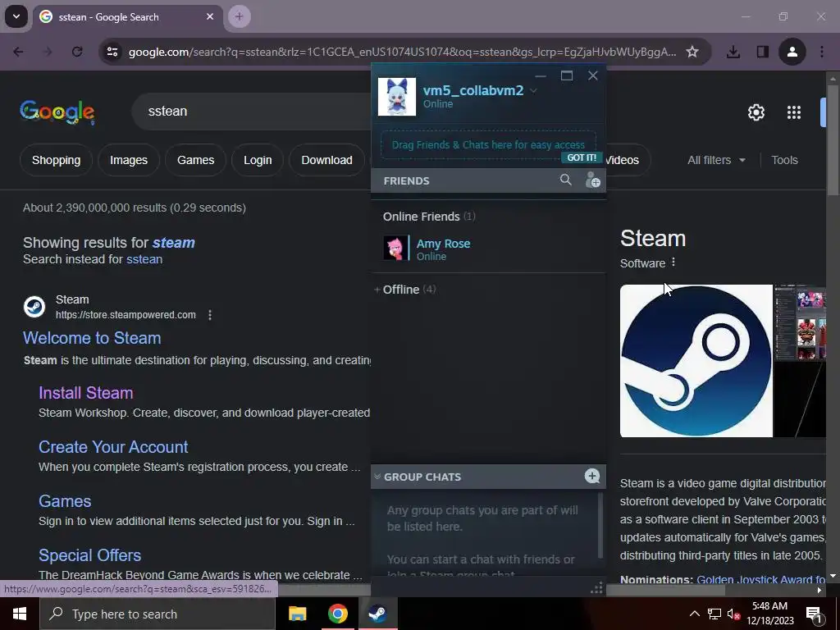This screenshot has height=630, width=840.
Task: Click the Google search box with sstean
Action: 252,112
